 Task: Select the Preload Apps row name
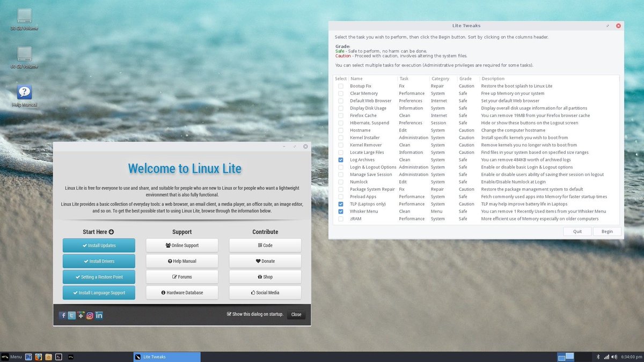click(363, 197)
